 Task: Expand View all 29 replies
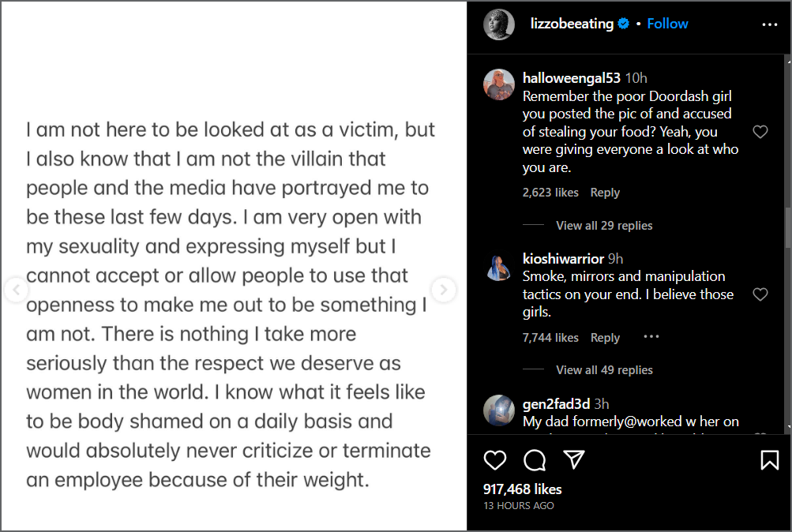point(604,226)
